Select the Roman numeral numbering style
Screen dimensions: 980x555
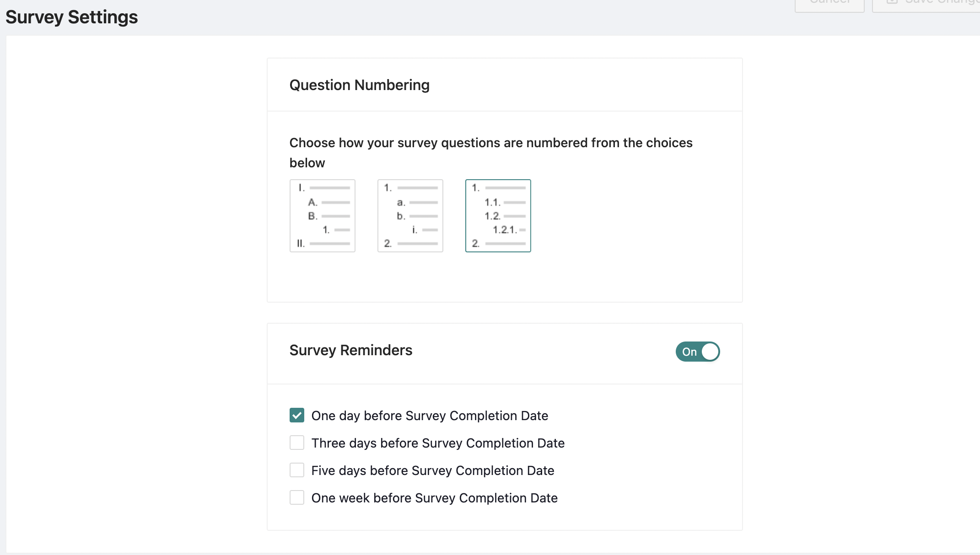322,215
